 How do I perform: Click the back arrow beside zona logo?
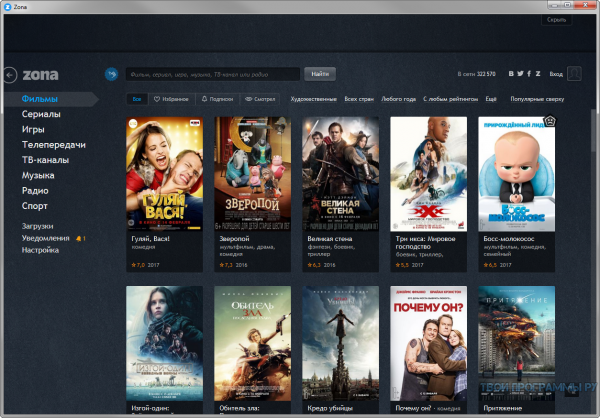pyautogui.click(x=10, y=75)
